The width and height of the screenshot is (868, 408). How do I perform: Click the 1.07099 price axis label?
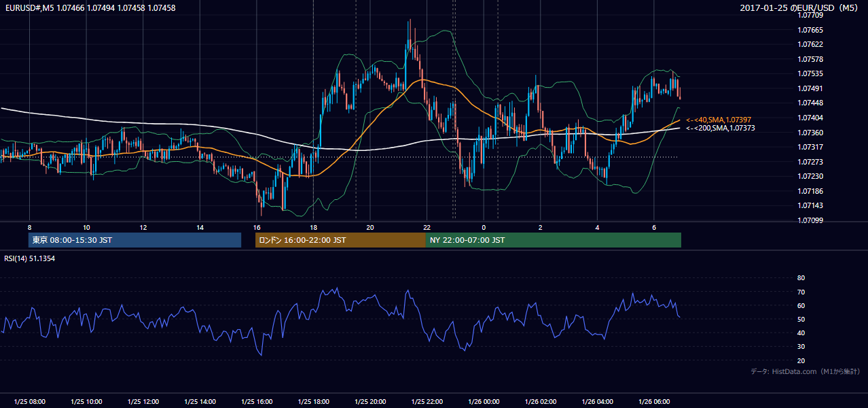[810, 220]
